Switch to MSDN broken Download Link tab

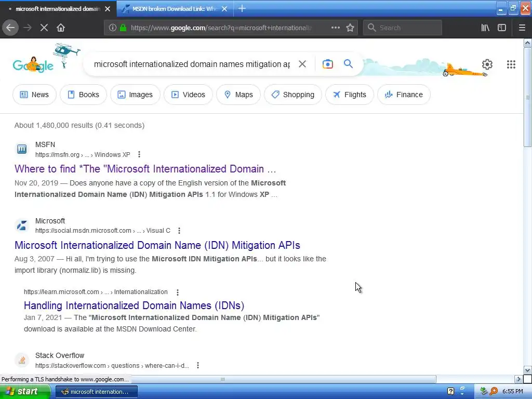pos(175,8)
